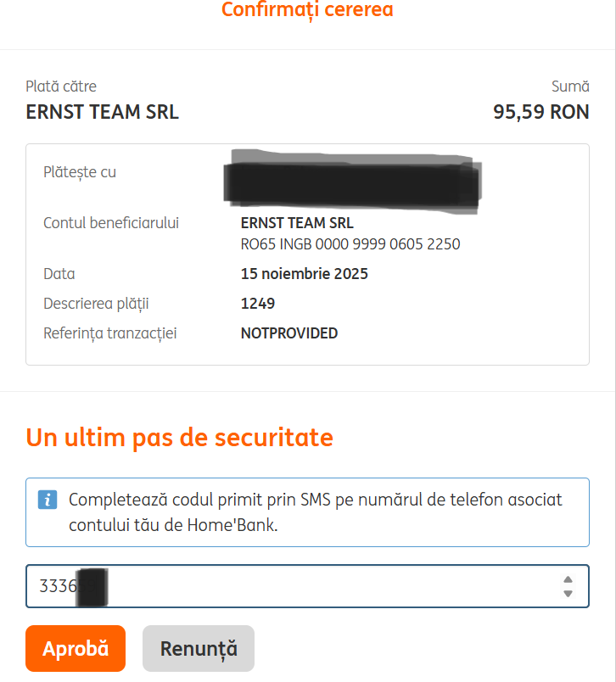Click the Un ultim pas de securitate heading
The width and height of the screenshot is (616, 682).
point(180,438)
